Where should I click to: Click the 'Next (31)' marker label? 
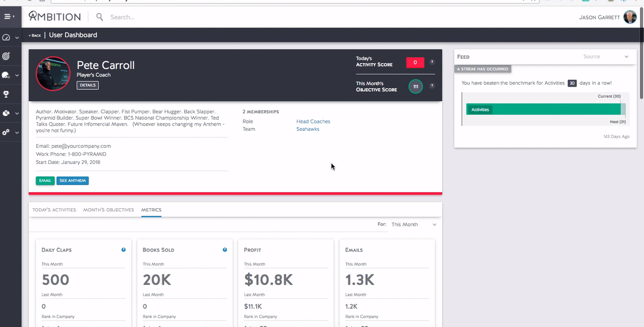[617, 122]
